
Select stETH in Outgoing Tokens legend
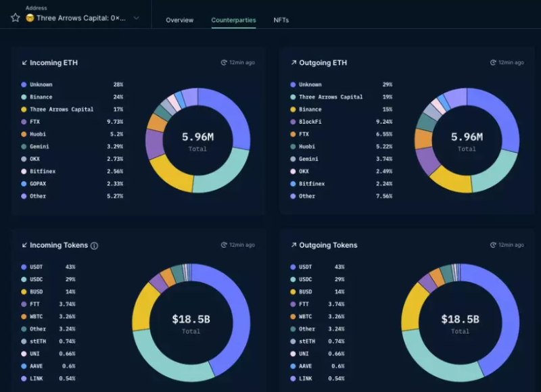(308, 341)
